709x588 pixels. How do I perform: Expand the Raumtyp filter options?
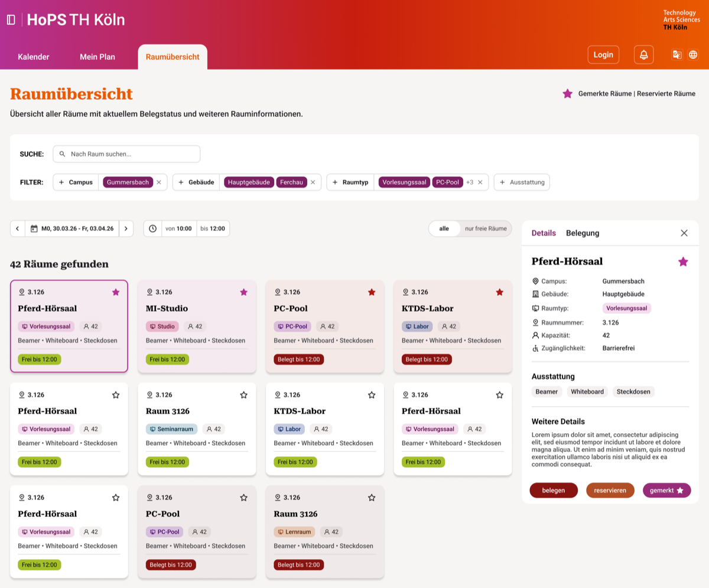pos(350,182)
